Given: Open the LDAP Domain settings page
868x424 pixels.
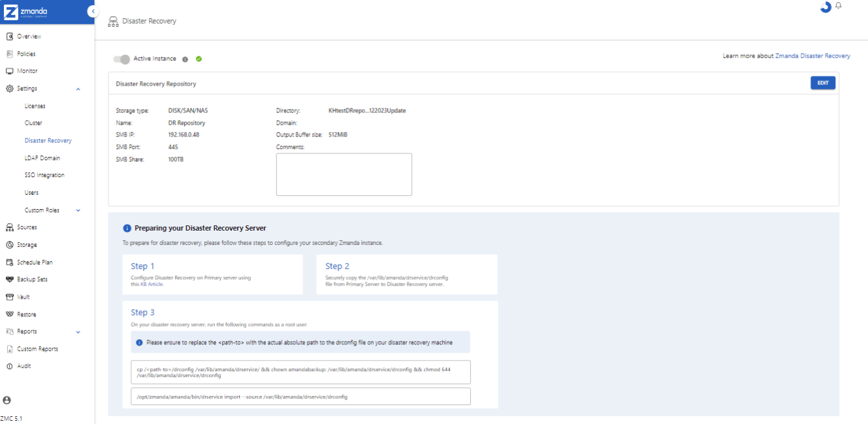Looking at the screenshot, I should tap(42, 158).
